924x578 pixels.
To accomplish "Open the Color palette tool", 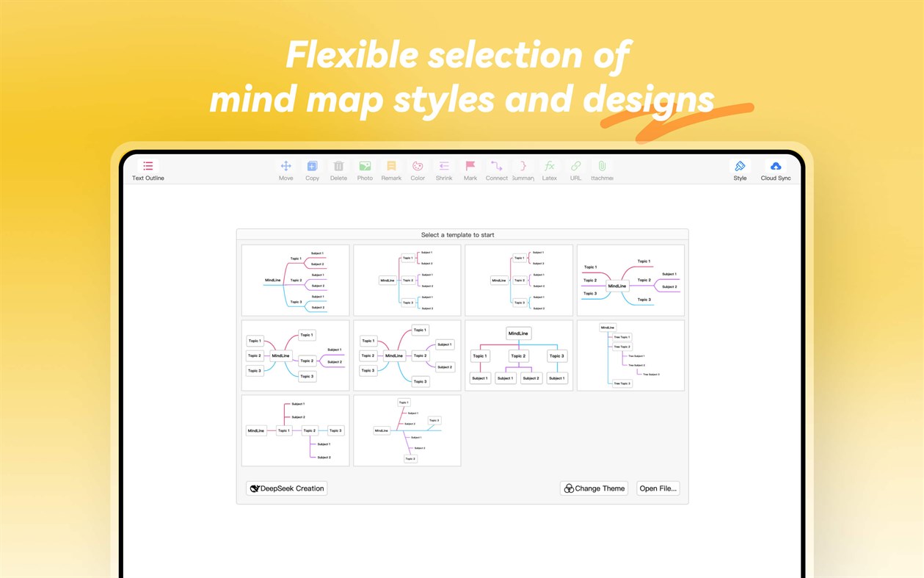I will (x=418, y=166).
